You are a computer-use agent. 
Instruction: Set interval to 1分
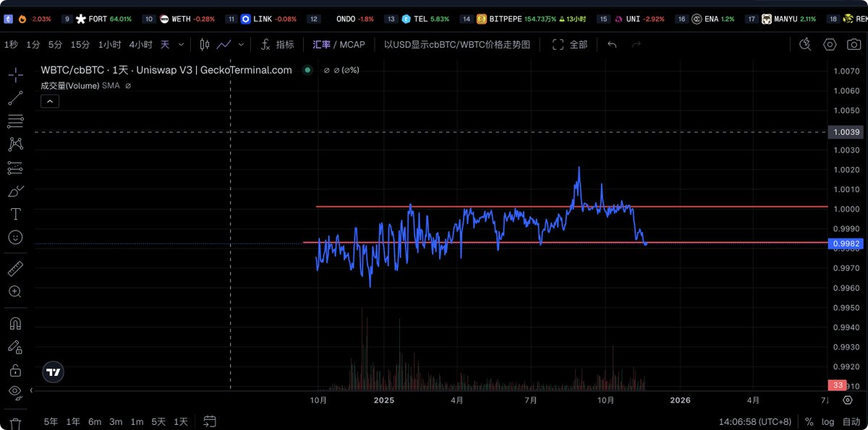(33, 45)
